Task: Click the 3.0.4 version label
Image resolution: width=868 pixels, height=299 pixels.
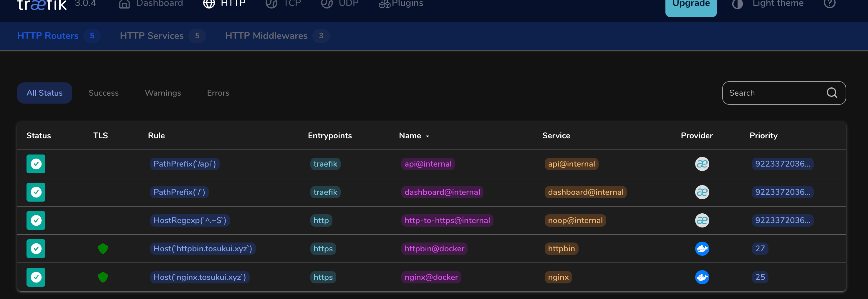Action: tap(85, 3)
